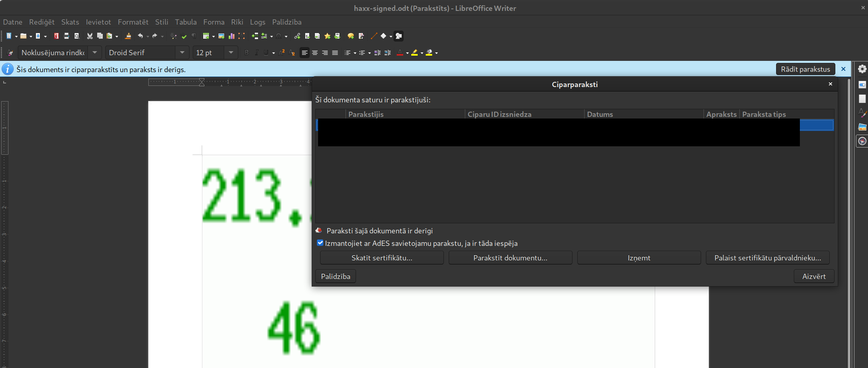This screenshot has height=368, width=868.
Task: Open the yellow highlighting color dropdown arrow
Action: pos(422,53)
